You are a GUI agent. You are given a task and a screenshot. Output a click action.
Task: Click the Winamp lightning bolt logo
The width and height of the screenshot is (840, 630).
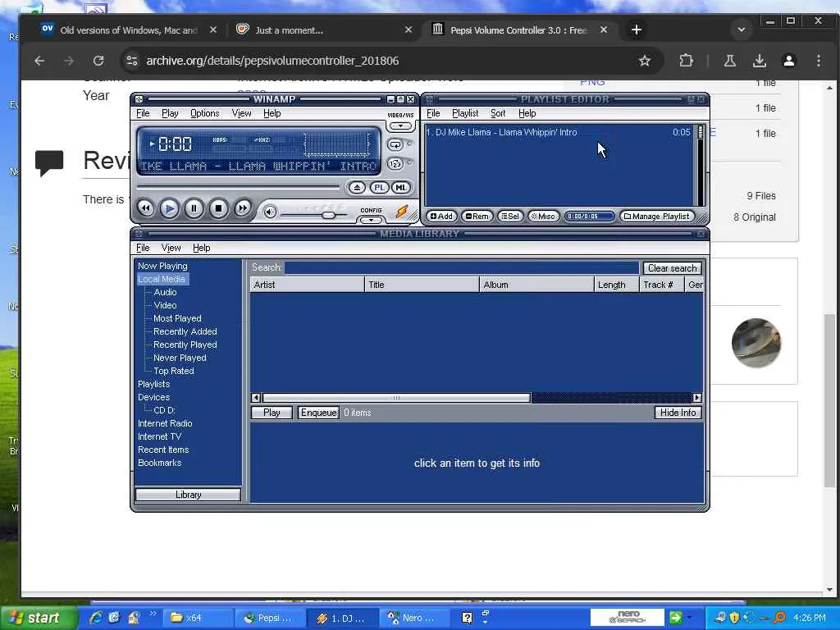[x=402, y=212]
